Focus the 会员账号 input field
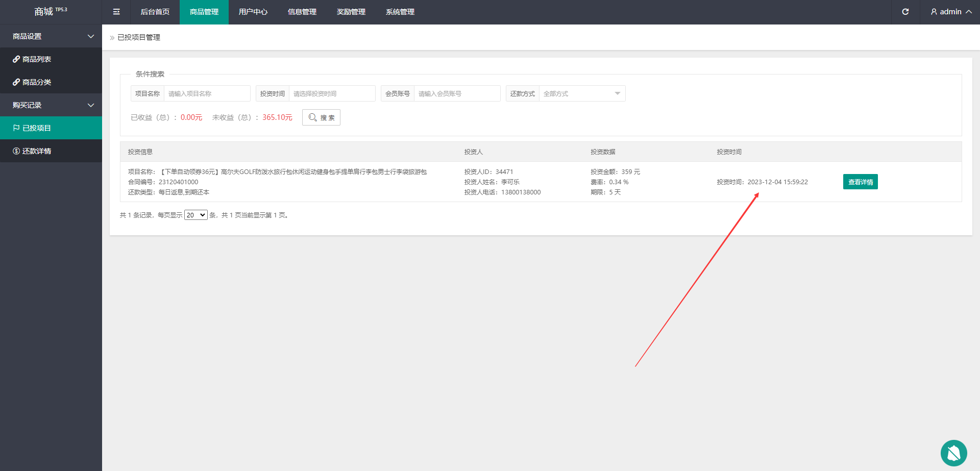 [457, 93]
